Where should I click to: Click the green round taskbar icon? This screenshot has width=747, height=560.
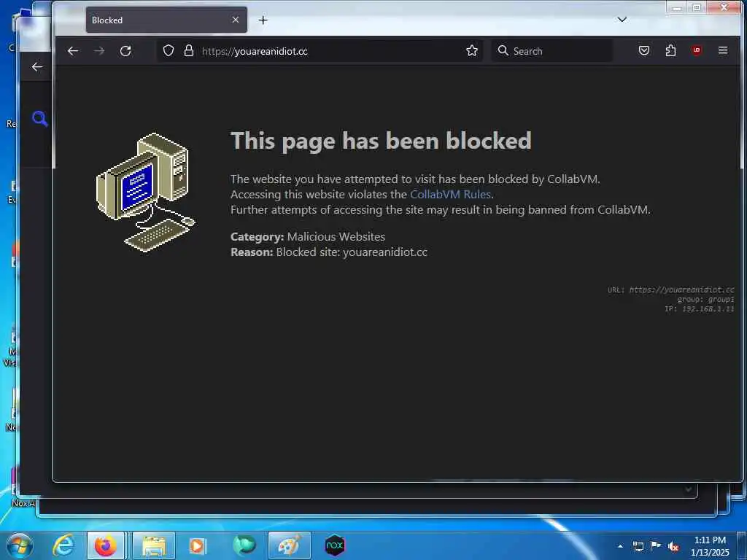(x=244, y=545)
